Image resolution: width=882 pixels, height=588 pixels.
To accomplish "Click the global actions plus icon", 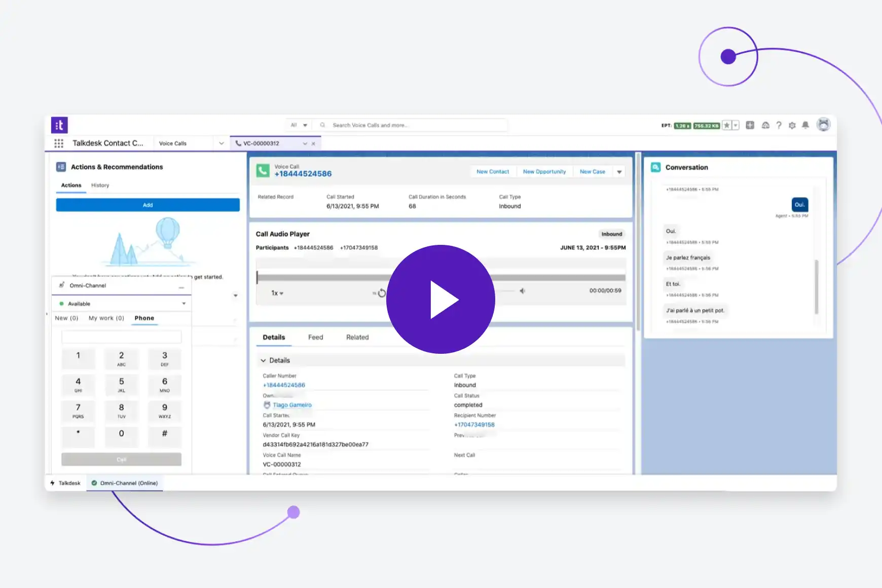I will pos(750,125).
